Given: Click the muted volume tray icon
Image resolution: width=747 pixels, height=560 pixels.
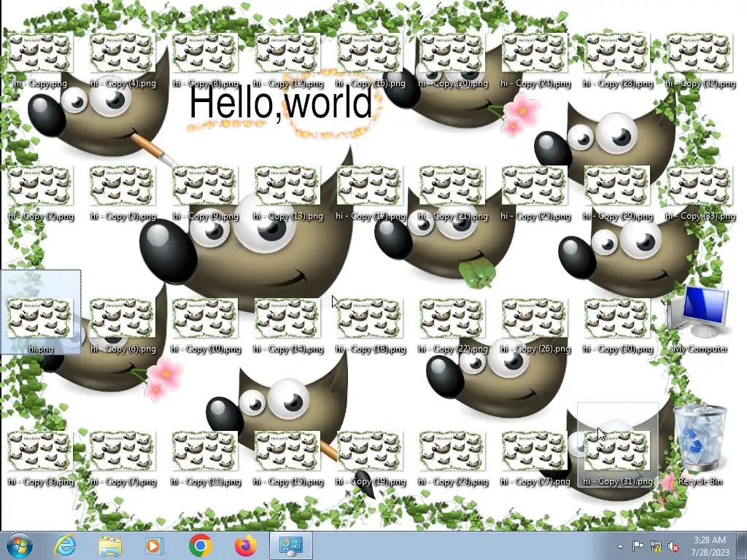Looking at the screenshot, I should tap(673, 546).
